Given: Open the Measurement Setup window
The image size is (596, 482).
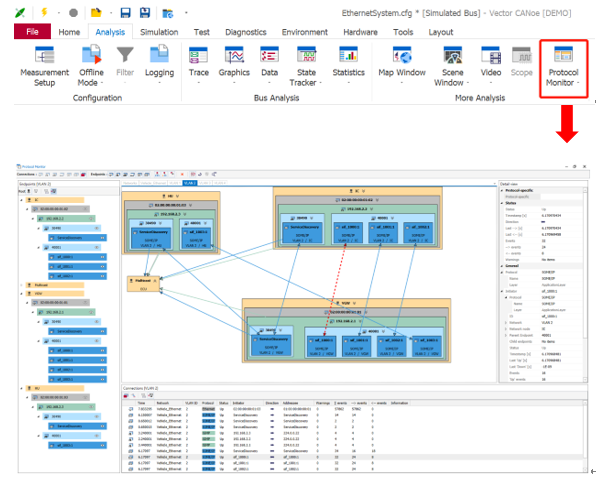Looking at the screenshot, I should tap(44, 55).
